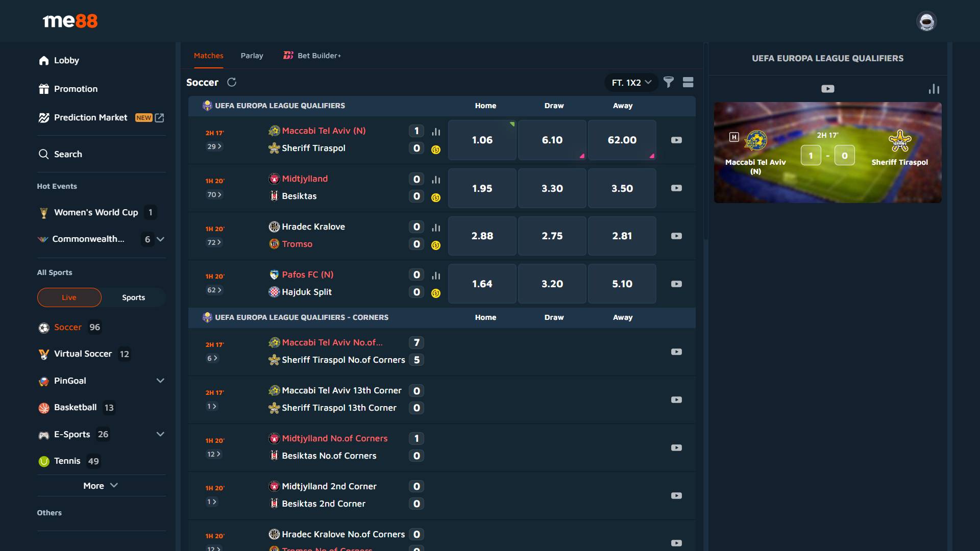Watch live stream for Hradec Kralove vs Tromso
Screen dimensions: 980x551
676,236
